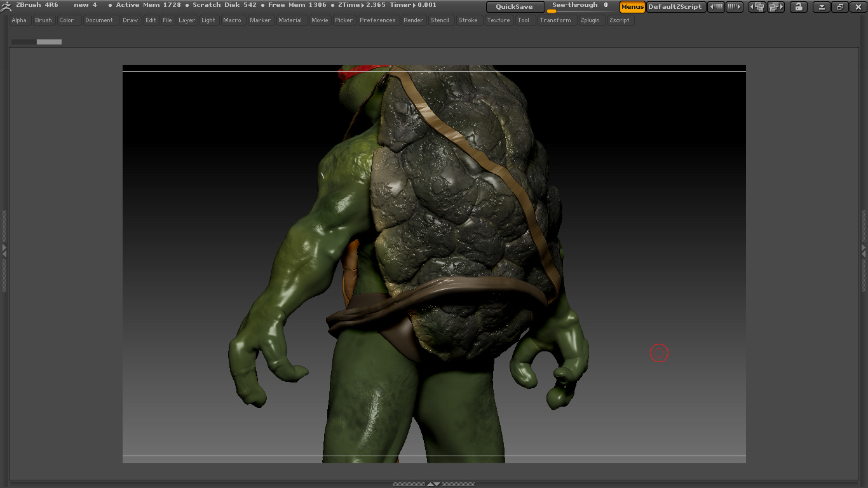Click the Scratch Disk 542 readout

pos(225,5)
